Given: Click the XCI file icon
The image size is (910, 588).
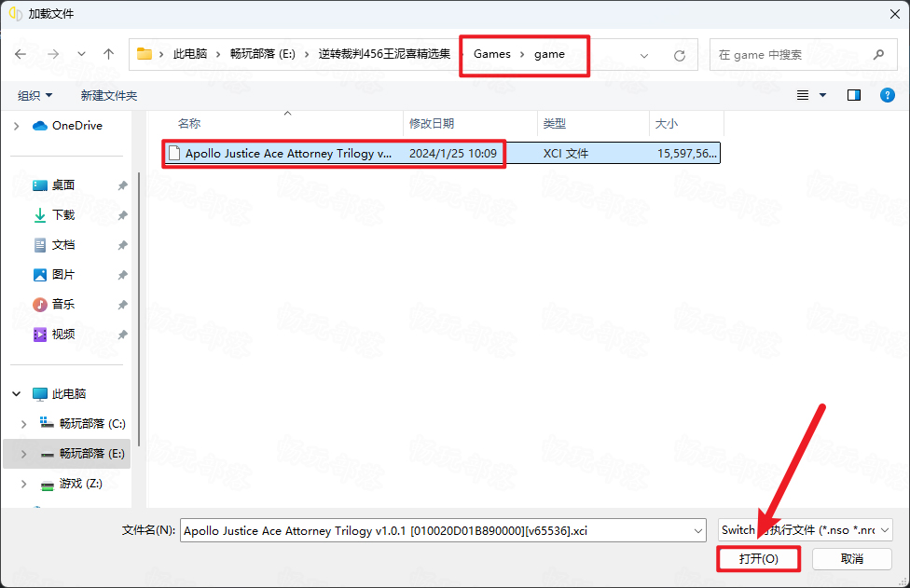Looking at the screenshot, I should [x=174, y=153].
